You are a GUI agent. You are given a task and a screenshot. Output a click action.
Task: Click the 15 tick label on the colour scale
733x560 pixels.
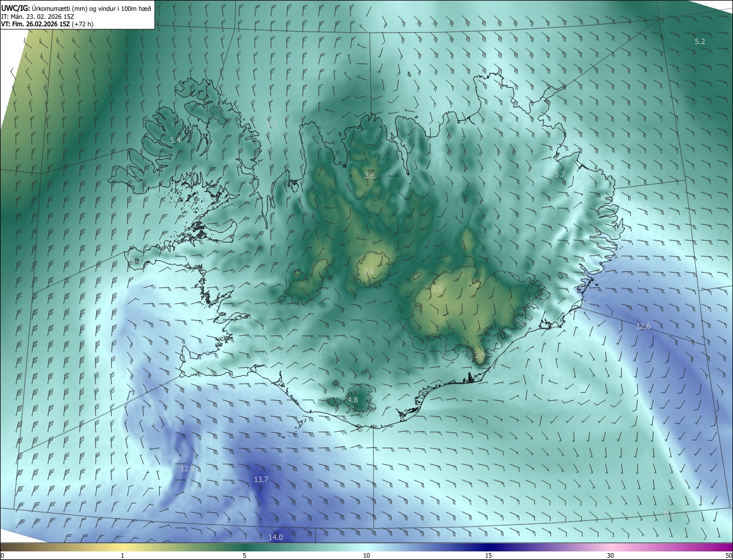click(x=488, y=555)
